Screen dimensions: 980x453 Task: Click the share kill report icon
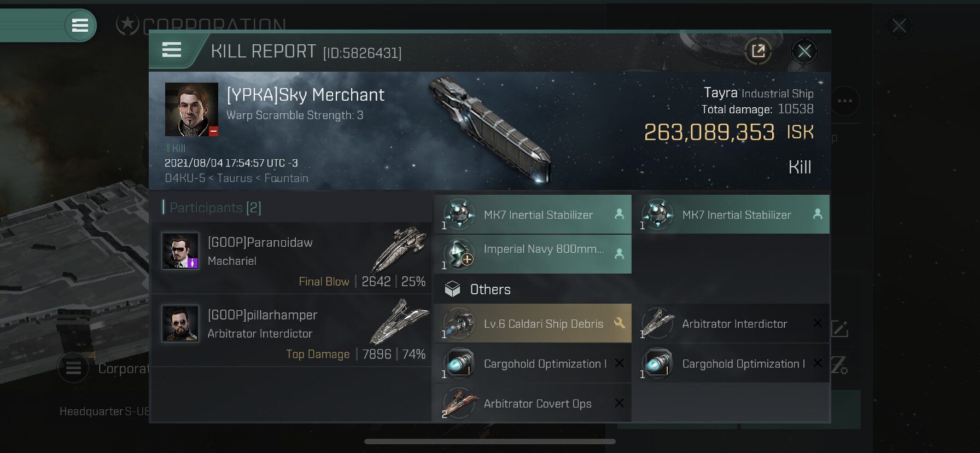point(758,51)
